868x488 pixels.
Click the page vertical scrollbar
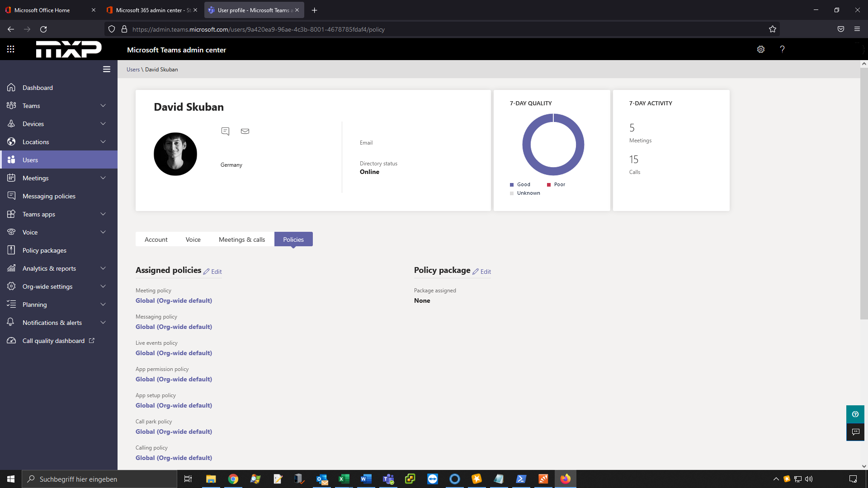coord(864,193)
